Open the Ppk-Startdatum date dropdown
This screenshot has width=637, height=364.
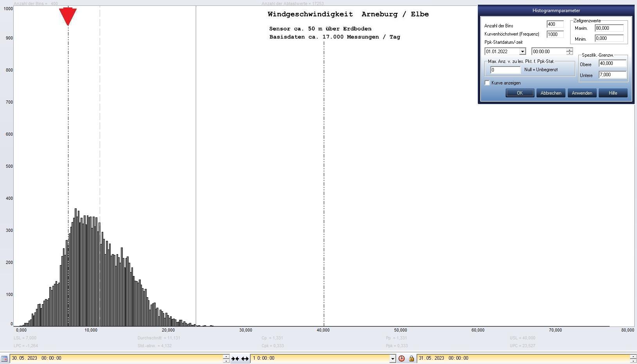[x=522, y=52]
